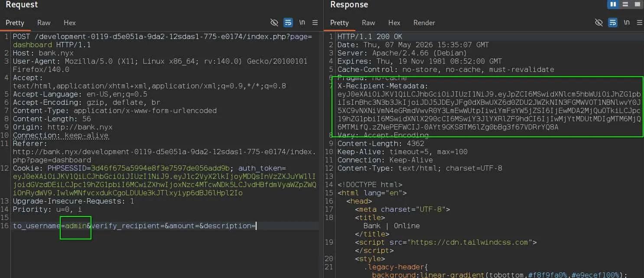Toggle word wrap icon in Request pane
644x278 pixels.
coord(288,23)
